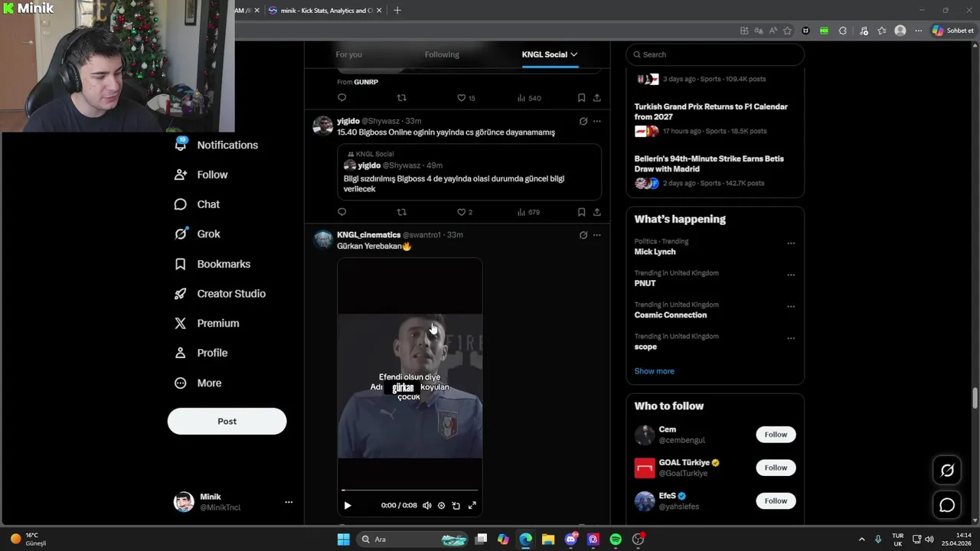Like yigido's post with 2 likes
This screenshot has width=980, height=551.
click(465, 212)
